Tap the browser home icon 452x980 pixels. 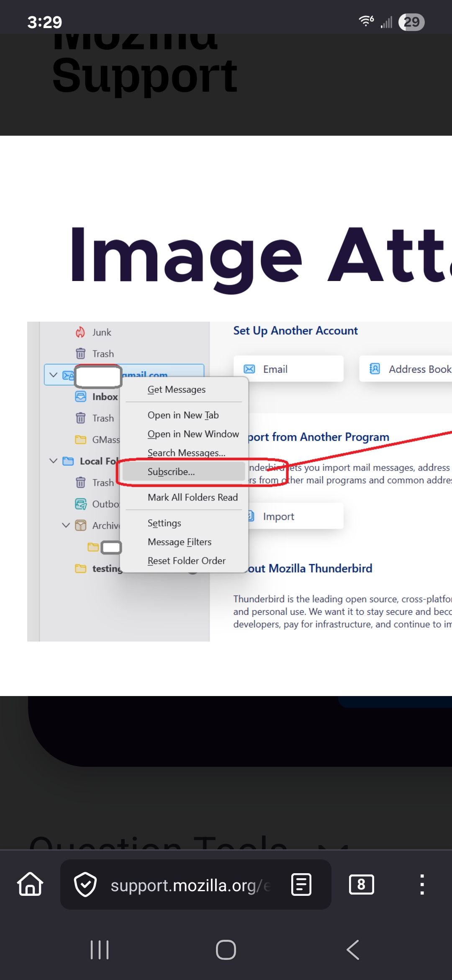(x=30, y=884)
